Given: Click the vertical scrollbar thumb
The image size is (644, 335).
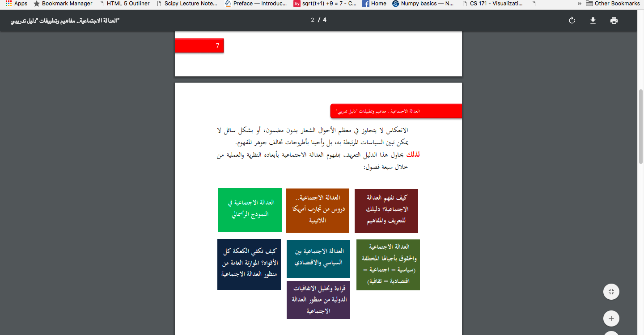Looking at the screenshot, I should coord(641,126).
